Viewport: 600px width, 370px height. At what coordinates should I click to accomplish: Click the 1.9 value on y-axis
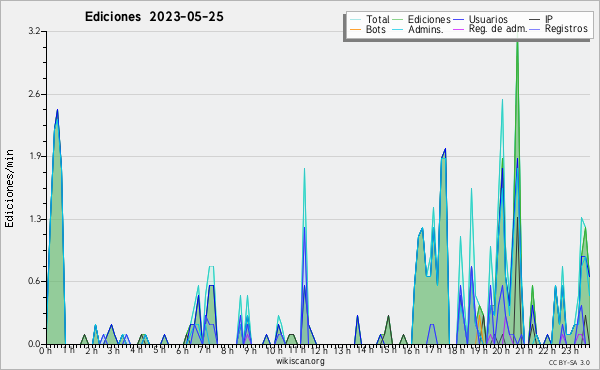point(34,156)
